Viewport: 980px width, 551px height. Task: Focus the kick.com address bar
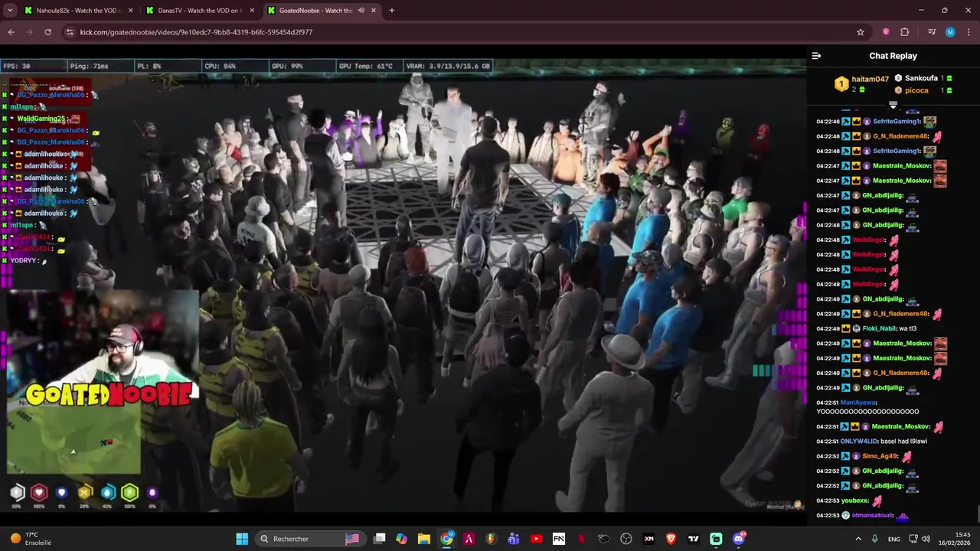pos(459,32)
